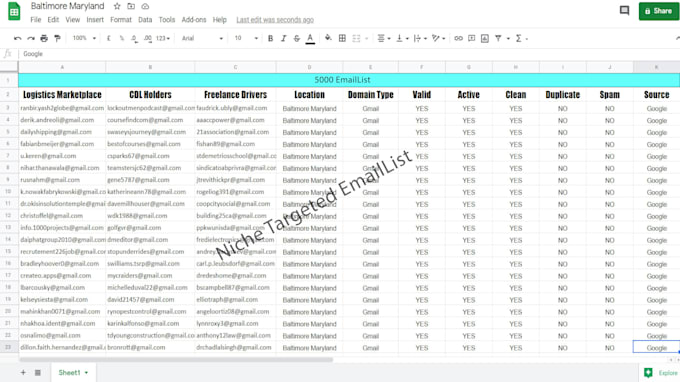Screen dimensions: 680x382
Task: Click the Insert comment icon
Action: [x=471, y=38]
